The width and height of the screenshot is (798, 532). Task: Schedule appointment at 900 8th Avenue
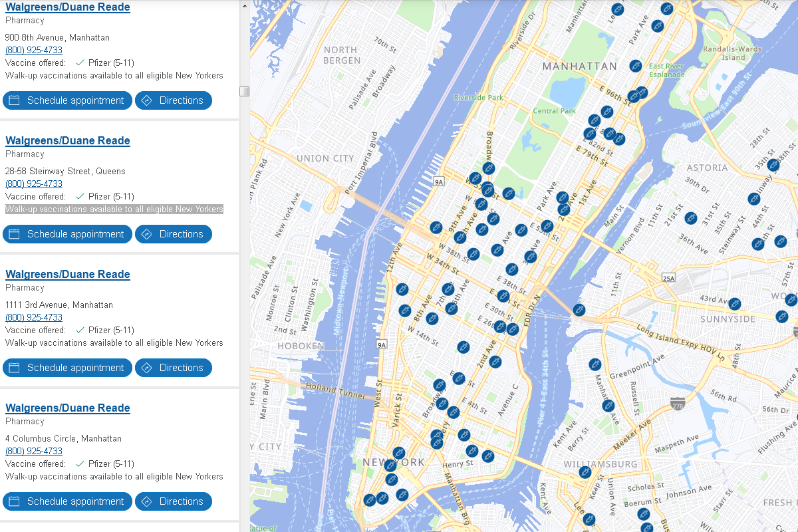tap(67, 100)
